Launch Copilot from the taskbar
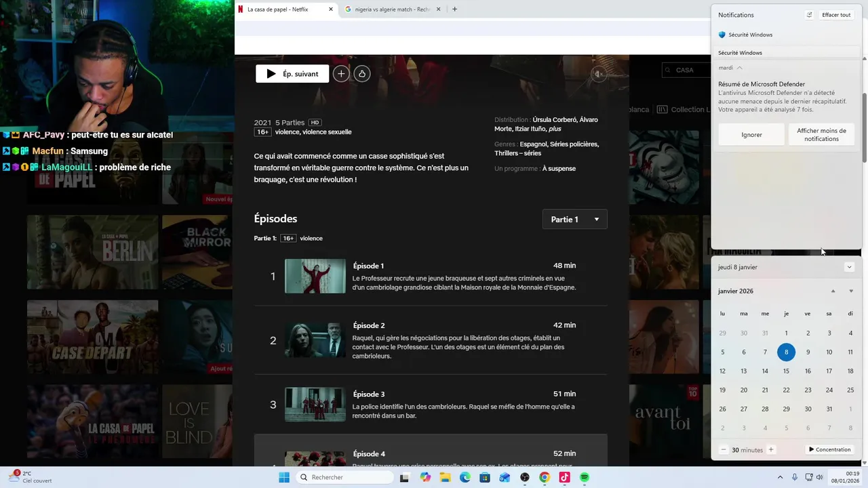 425,478
